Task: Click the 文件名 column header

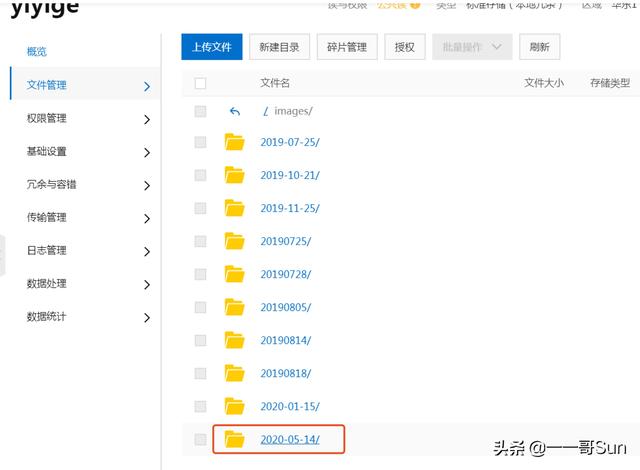Action: (275, 83)
